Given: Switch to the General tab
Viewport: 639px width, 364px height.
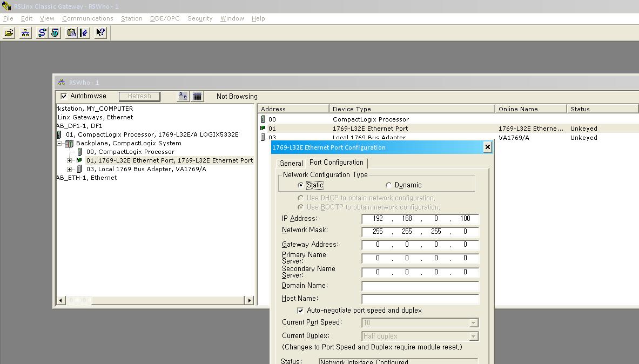Looking at the screenshot, I should [291, 163].
